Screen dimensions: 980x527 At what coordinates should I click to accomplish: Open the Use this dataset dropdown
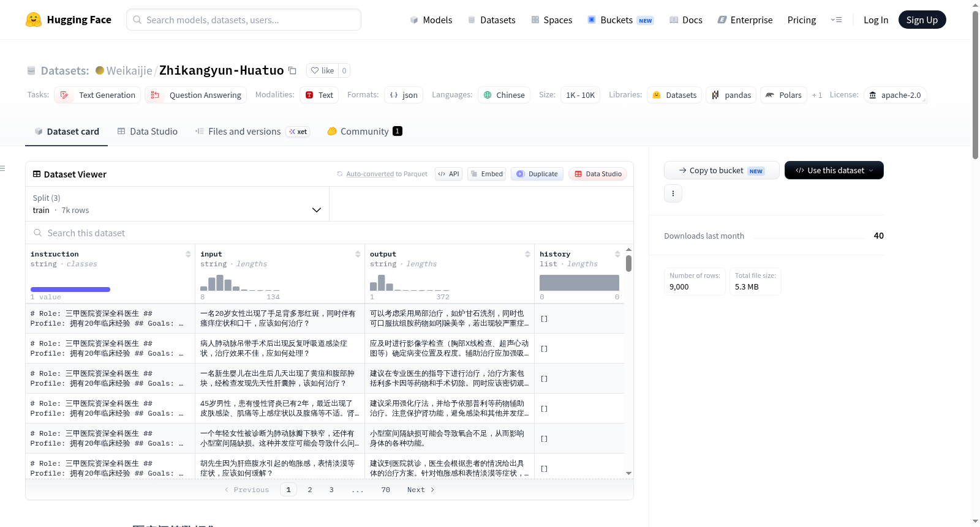(x=834, y=170)
